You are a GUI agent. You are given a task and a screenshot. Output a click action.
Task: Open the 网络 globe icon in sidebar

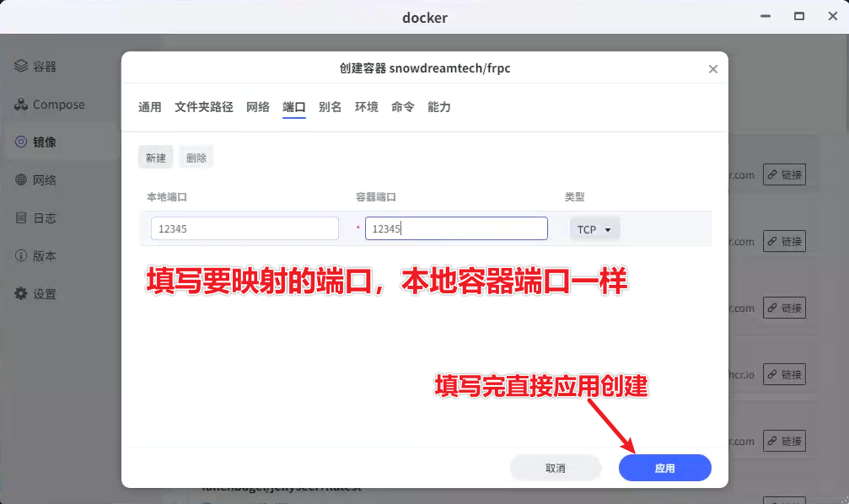[21, 180]
